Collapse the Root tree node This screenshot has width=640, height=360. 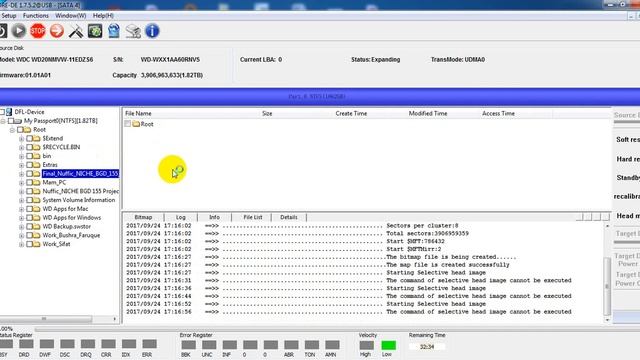12,130
